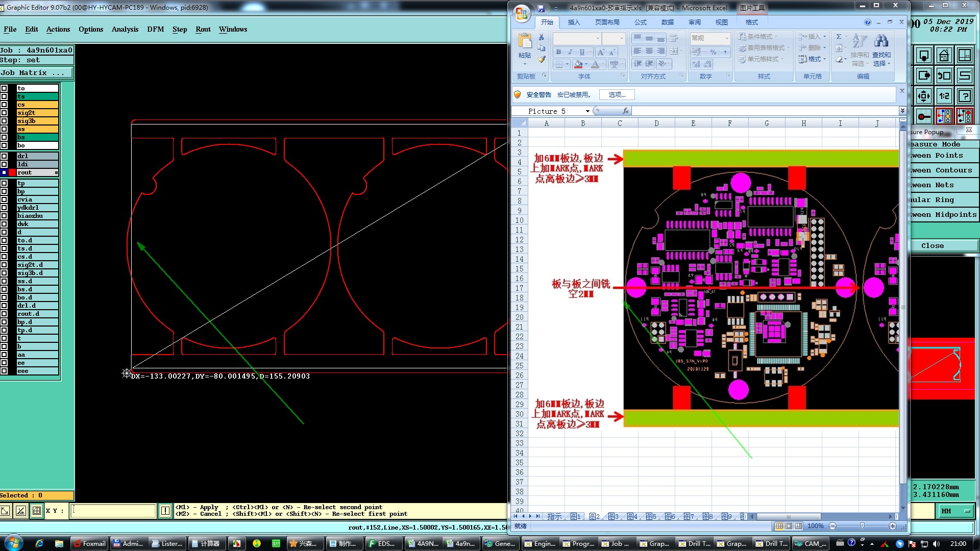Click the 1:2 zoom scale icon

(944, 96)
